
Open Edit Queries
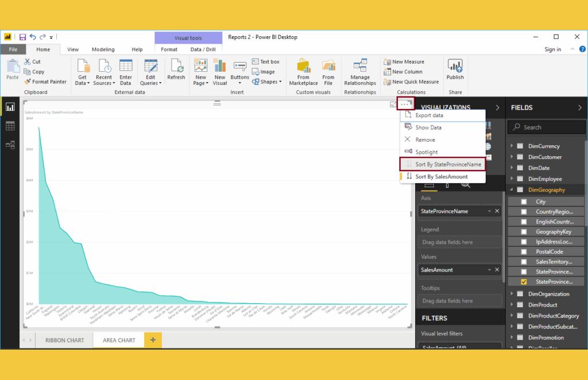(x=150, y=72)
